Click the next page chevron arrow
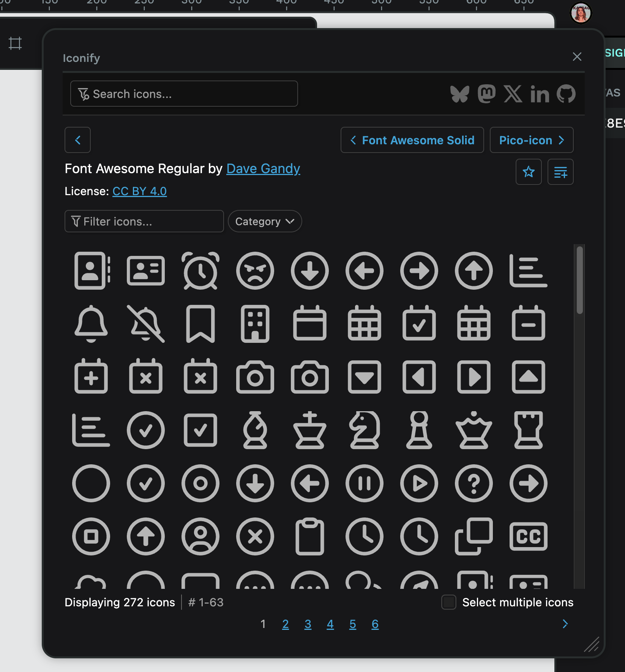 point(565,624)
